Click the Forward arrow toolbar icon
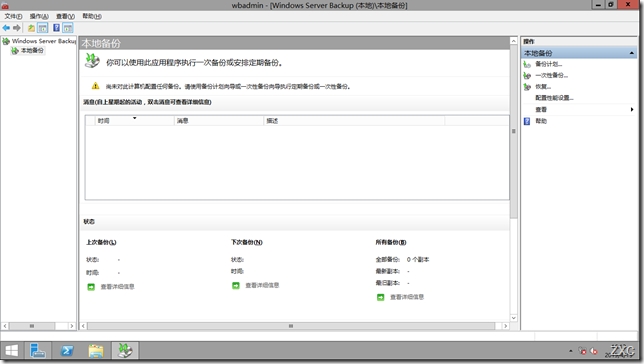This screenshot has width=644, height=364. (x=16, y=28)
